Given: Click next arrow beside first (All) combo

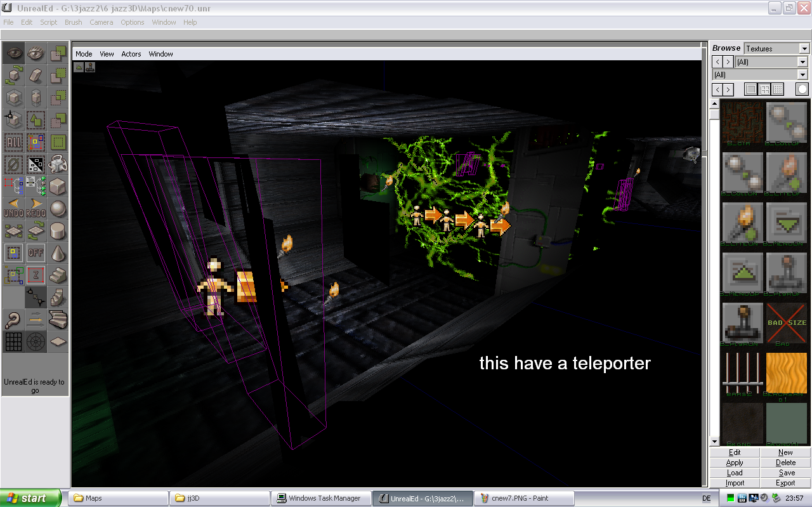Looking at the screenshot, I should pyautogui.click(x=728, y=62).
